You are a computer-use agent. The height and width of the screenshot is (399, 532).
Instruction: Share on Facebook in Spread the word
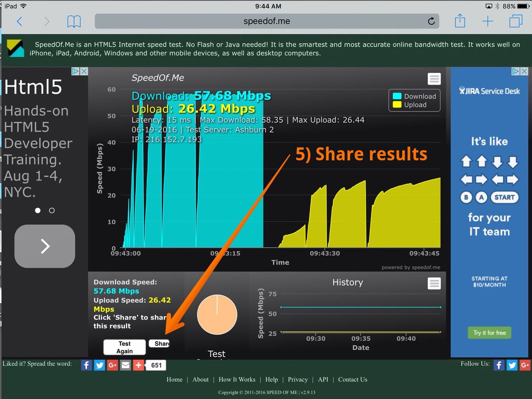[87, 365]
